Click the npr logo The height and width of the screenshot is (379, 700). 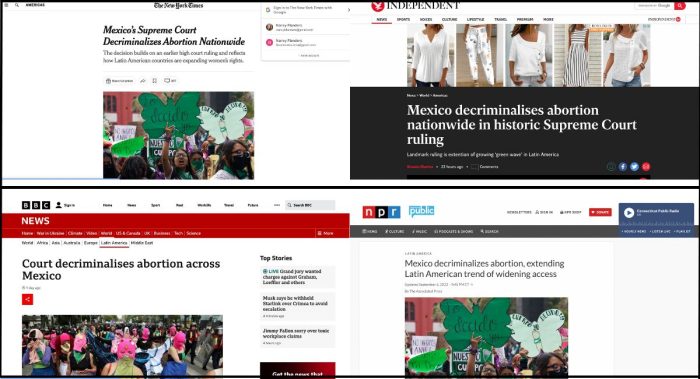pos(381,212)
